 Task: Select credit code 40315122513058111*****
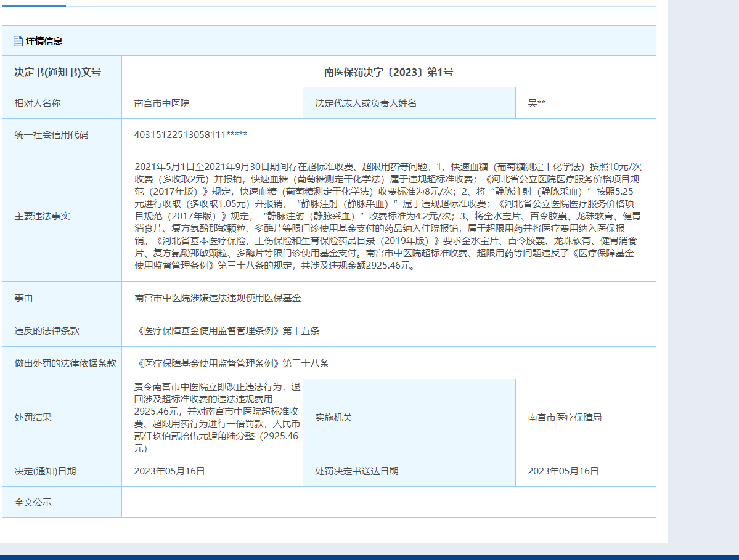click(190, 135)
